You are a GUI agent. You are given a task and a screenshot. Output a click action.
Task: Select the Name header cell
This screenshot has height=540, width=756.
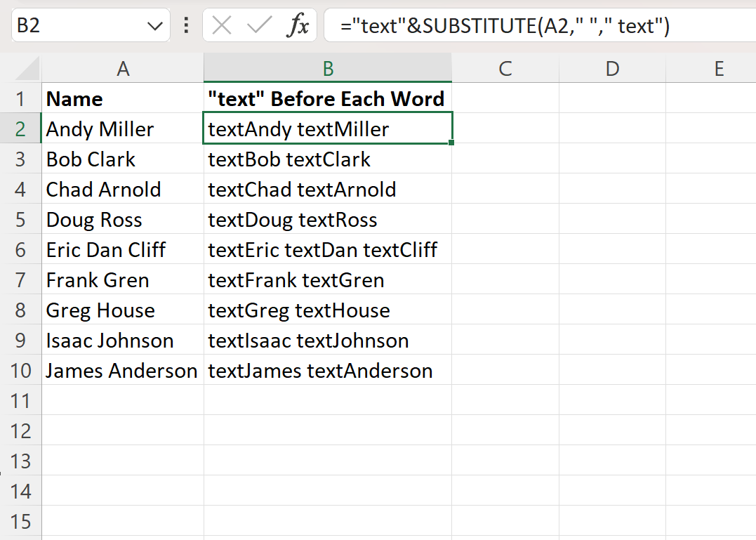(123, 99)
